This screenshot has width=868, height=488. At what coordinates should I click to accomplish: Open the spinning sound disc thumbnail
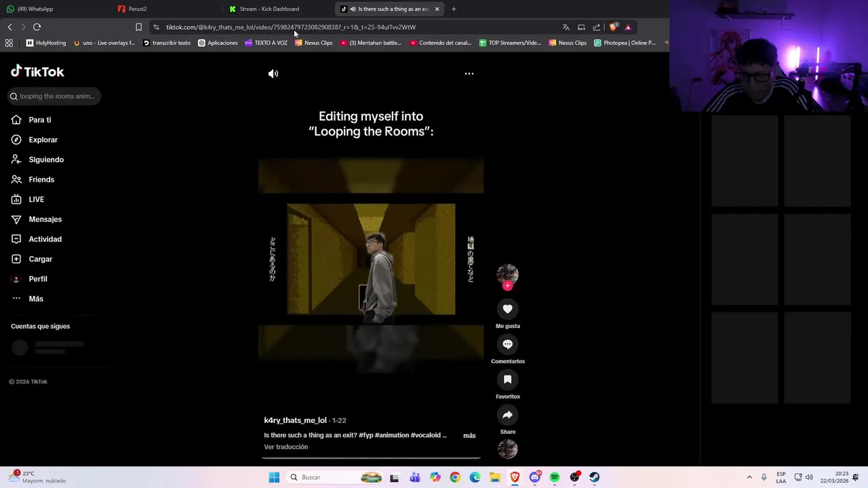pos(507,449)
